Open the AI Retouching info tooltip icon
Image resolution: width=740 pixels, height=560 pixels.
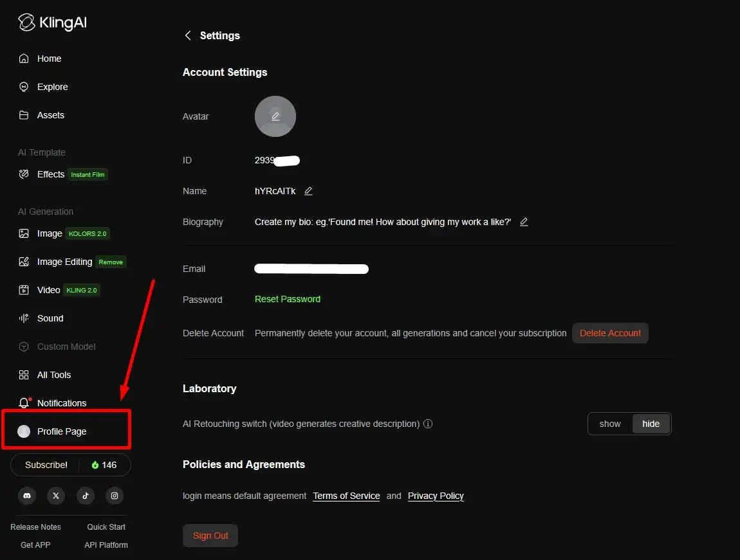click(x=428, y=424)
